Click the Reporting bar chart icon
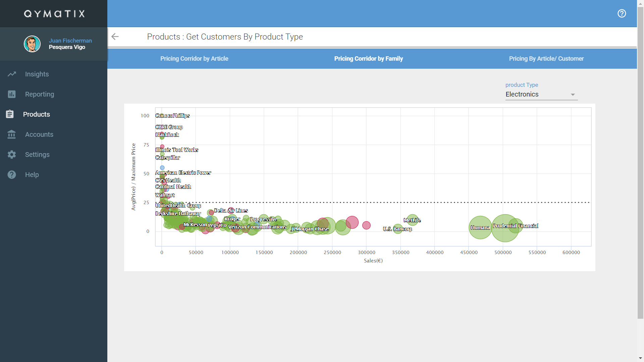The width and height of the screenshot is (644, 362). coord(12,94)
